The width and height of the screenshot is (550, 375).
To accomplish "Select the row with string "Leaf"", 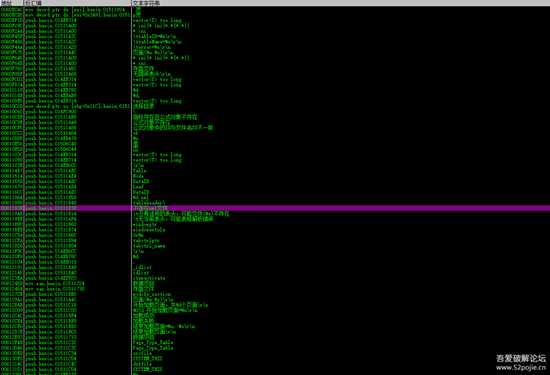I will 275,187.
